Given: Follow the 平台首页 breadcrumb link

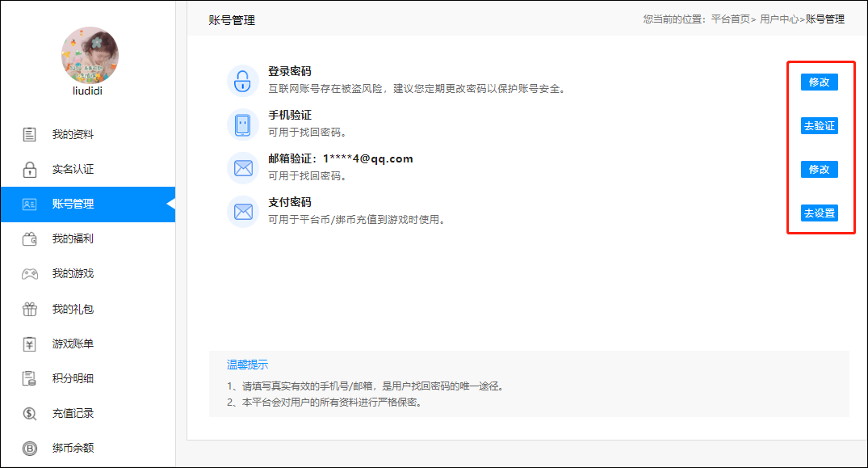Looking at the screenshot, I should [x=731, y=19].
